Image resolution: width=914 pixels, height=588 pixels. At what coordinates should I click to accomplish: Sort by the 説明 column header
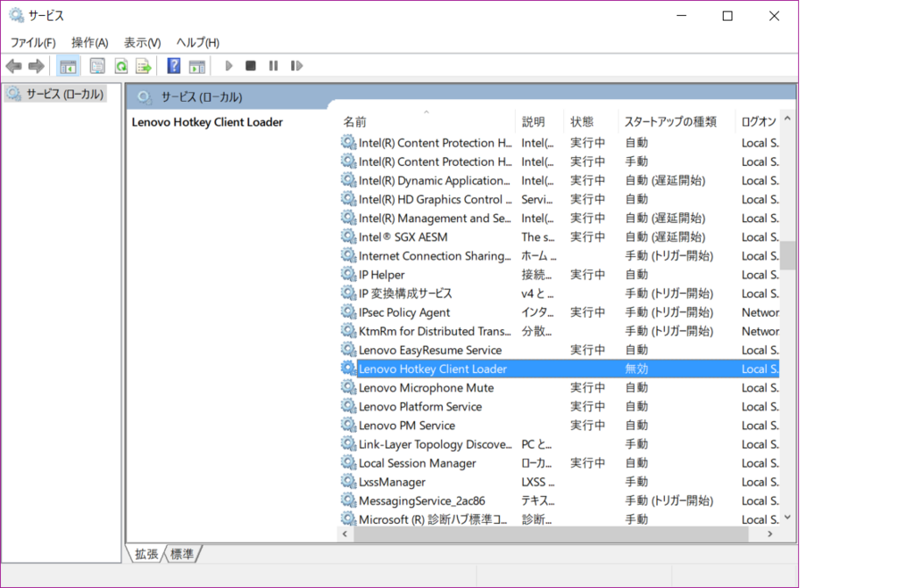point(540,121)
